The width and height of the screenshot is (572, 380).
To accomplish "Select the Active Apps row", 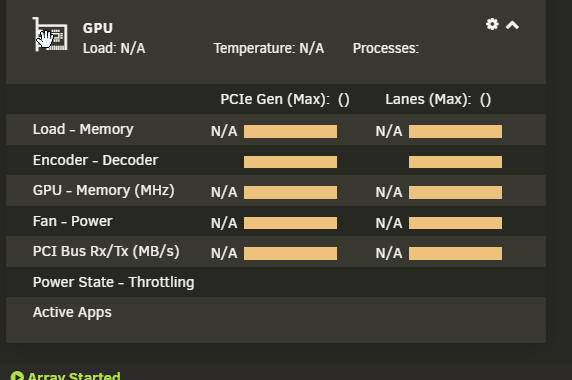I will pos(276,320).
